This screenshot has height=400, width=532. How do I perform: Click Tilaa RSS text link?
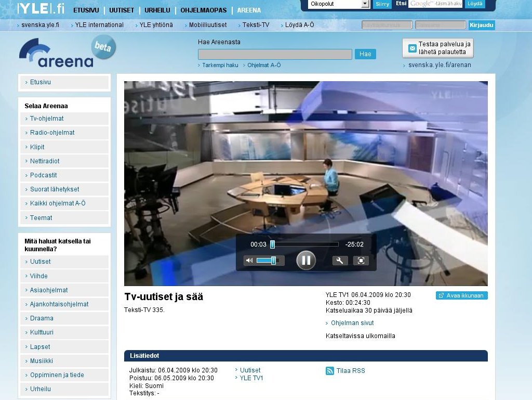[351, 371]
